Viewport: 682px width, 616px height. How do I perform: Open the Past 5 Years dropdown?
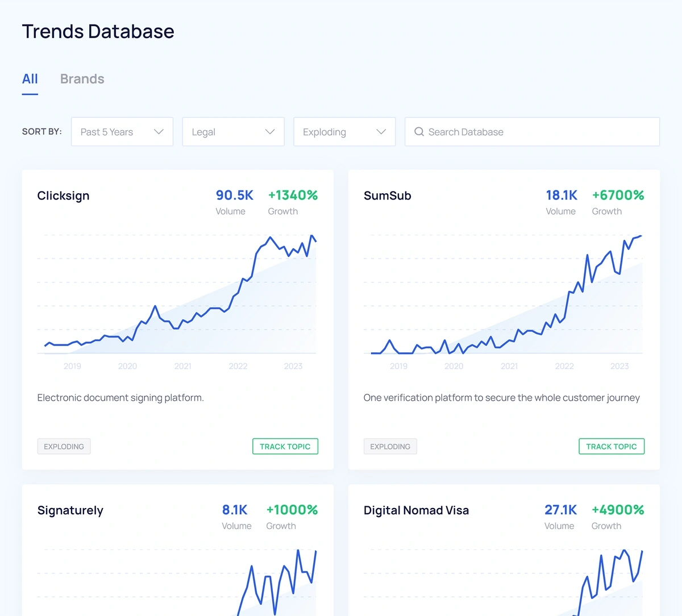[x=122, y=132]
